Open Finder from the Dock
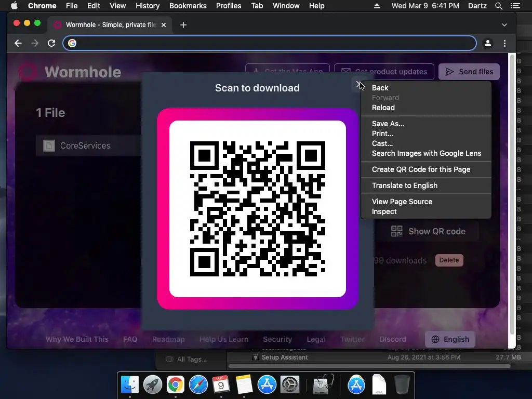This screenshot has width=532, height=399. pos(130,385)
